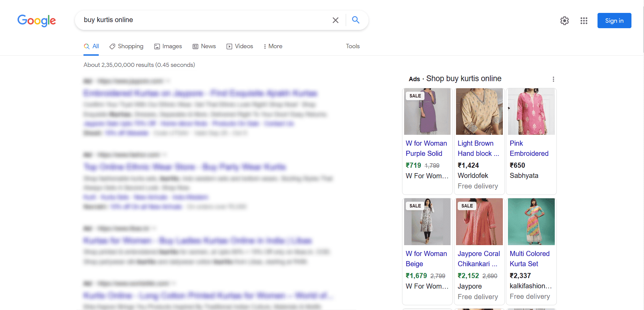The image size is (644, 310).
Task: Click the results count text
Action: [139, 65]
